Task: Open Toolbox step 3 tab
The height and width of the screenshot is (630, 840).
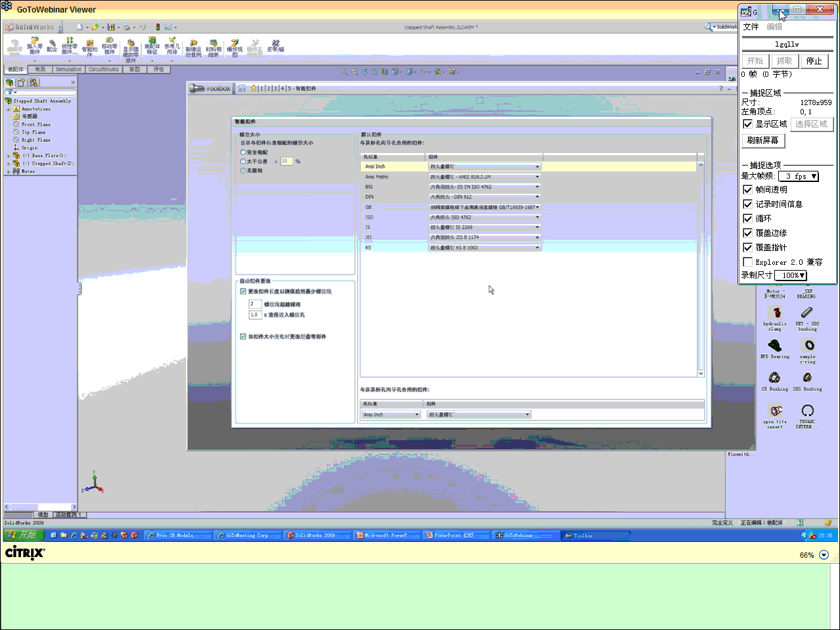Action: tap(275, 88)
